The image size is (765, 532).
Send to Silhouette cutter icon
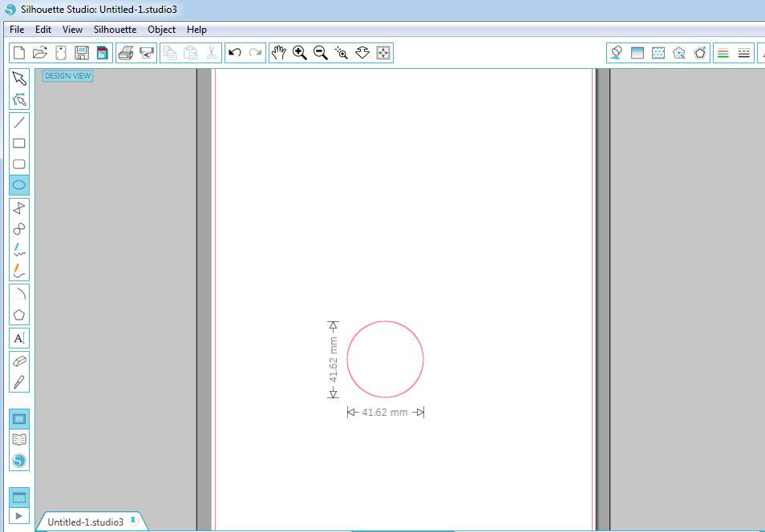pos(147,53)
